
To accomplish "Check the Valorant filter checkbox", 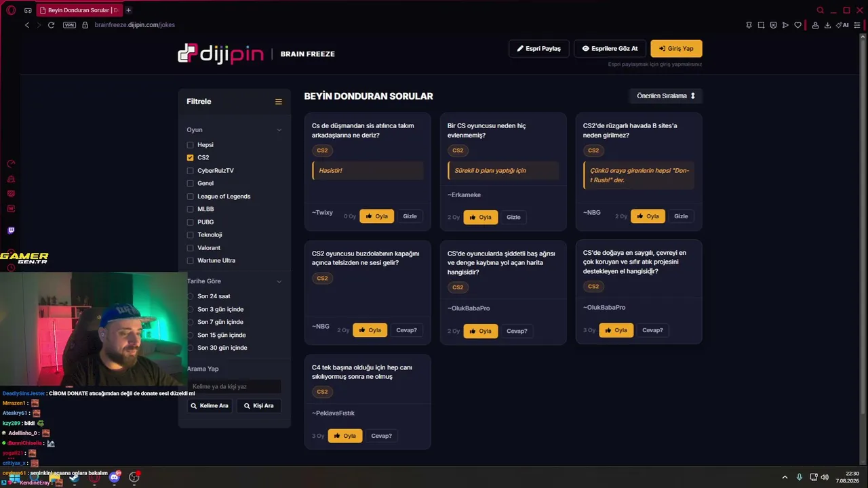I will [190, 248].
